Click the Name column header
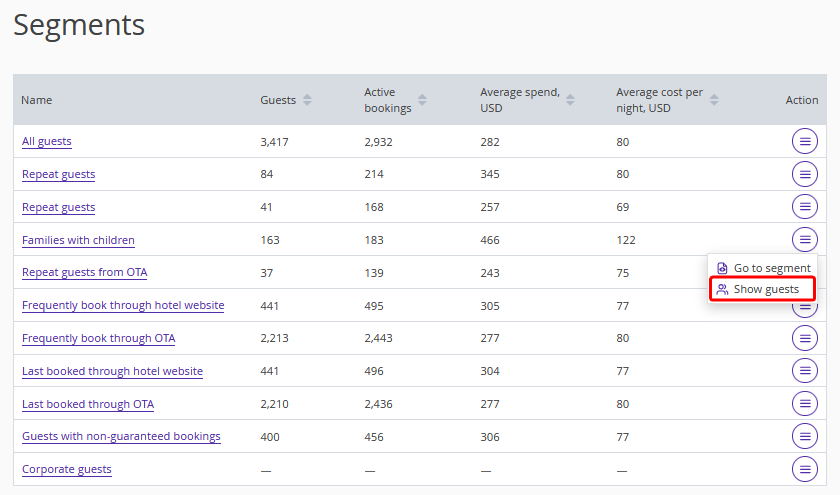840x495 pixels. [37, 100]
